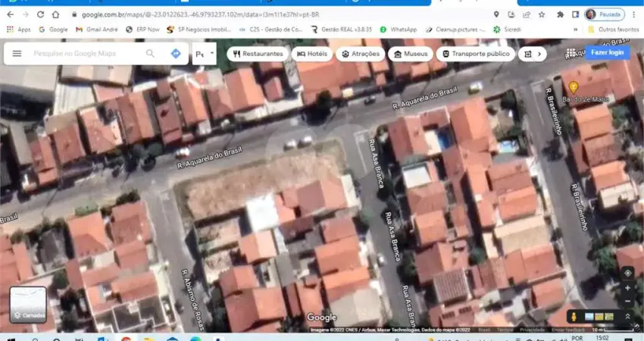Viewport: 644px width, 341px height.
Task: Open the C2S - Gestão de Co... bookmark
Action: coord(270,30)
